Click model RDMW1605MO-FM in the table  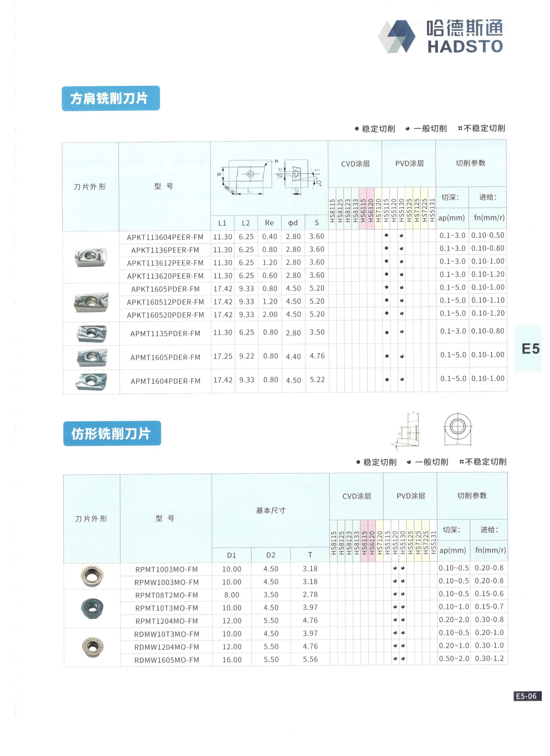167,660
